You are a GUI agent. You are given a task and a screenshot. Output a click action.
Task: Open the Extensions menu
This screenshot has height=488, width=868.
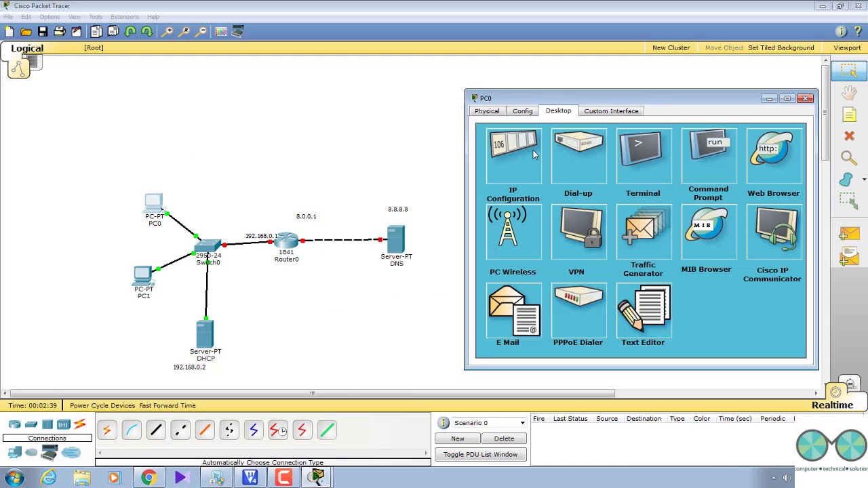(x=125, y=17)
